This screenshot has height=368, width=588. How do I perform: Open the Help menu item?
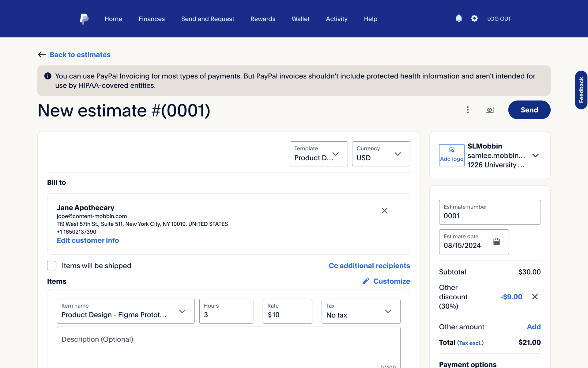(x=371, y=19)
